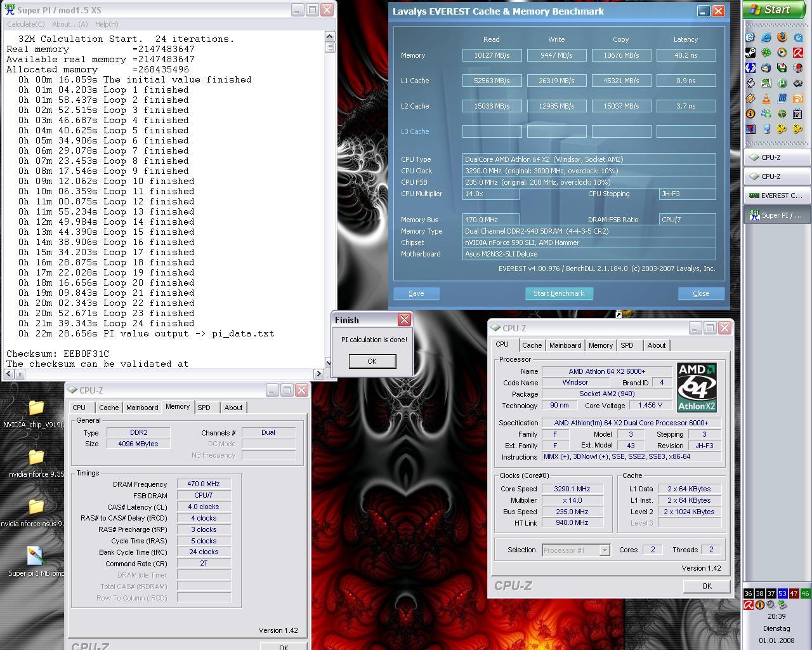Open NVIDIA_chip_V919 desktop folder
Viewport: 812px width, 650px height.
point(36,414)
